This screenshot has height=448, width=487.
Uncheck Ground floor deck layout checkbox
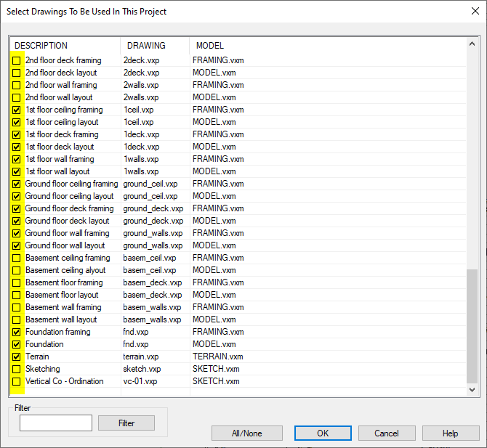(x=17, y=221)
